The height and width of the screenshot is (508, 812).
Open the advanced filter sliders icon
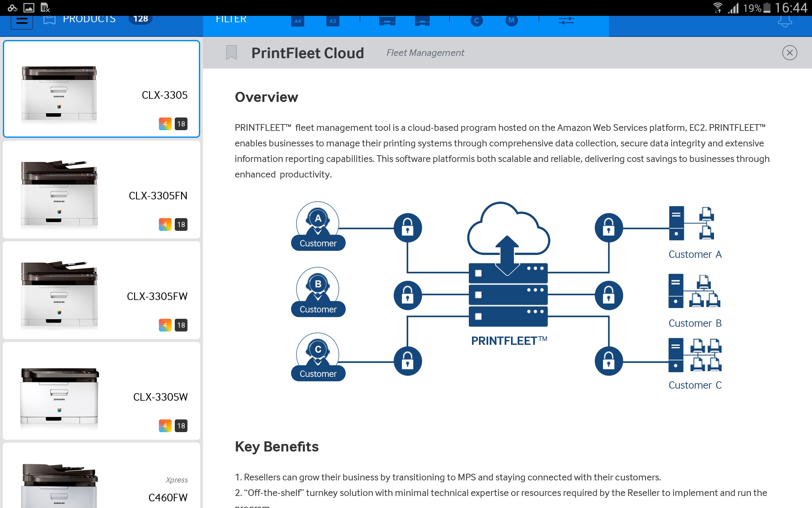pyautogui.click(x=566, y=21)
